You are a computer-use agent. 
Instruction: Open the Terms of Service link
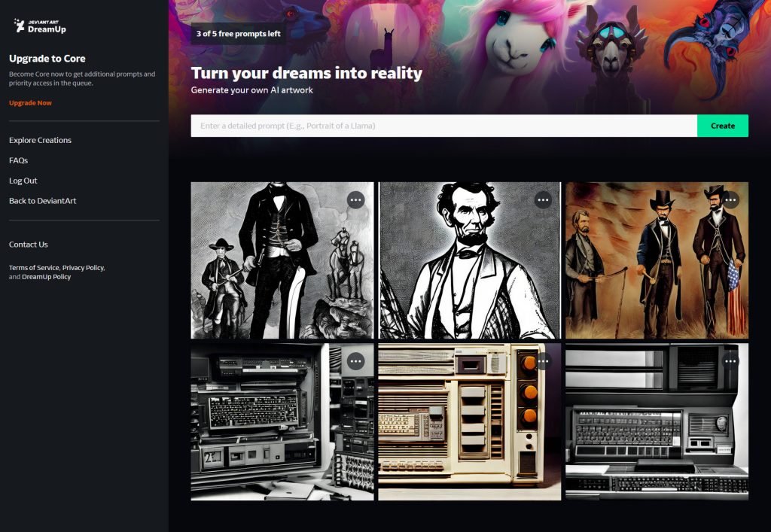tap(34, 268)
